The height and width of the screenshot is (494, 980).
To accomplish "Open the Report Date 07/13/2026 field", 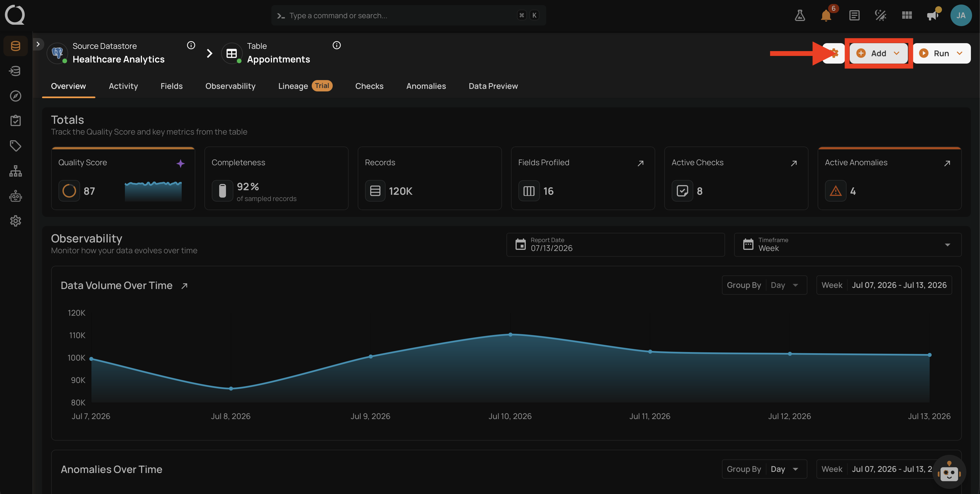I will tap(615, 245).
